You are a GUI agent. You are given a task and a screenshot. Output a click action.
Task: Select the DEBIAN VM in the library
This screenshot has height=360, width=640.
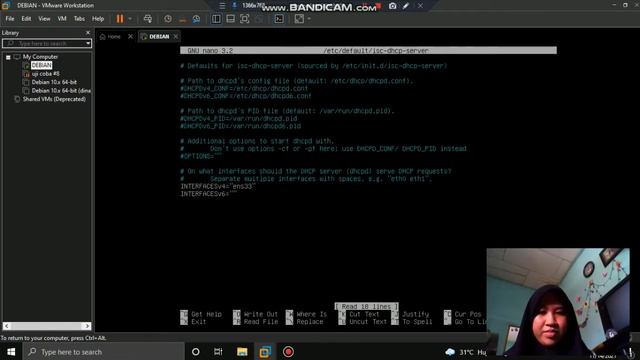[41, 65]
